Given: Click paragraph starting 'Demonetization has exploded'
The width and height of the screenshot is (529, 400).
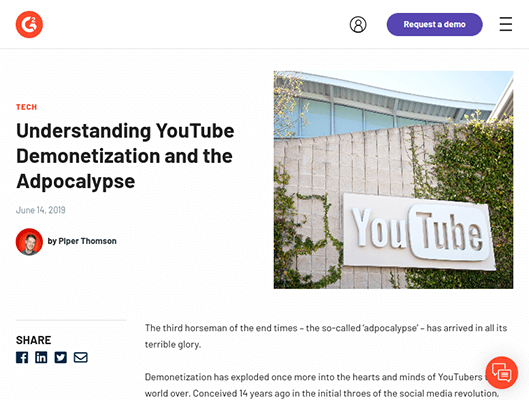Looking at the screenshot, I should (x=322, y=385).
